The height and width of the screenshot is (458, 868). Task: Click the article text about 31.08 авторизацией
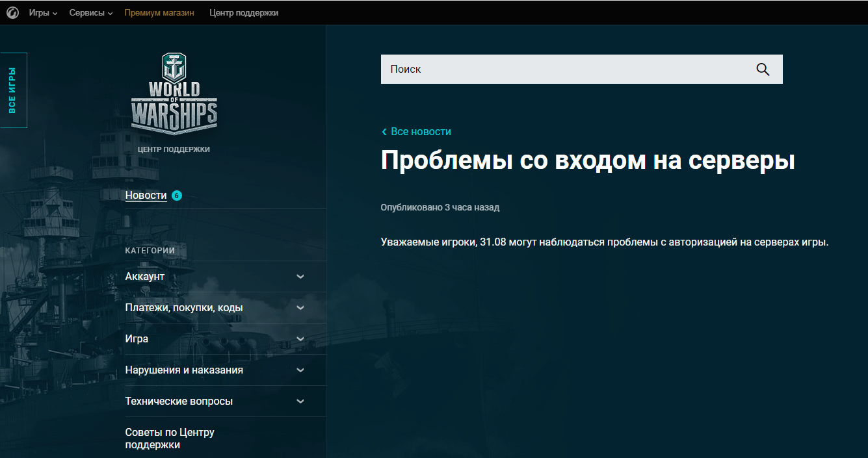tap(605, 242)
